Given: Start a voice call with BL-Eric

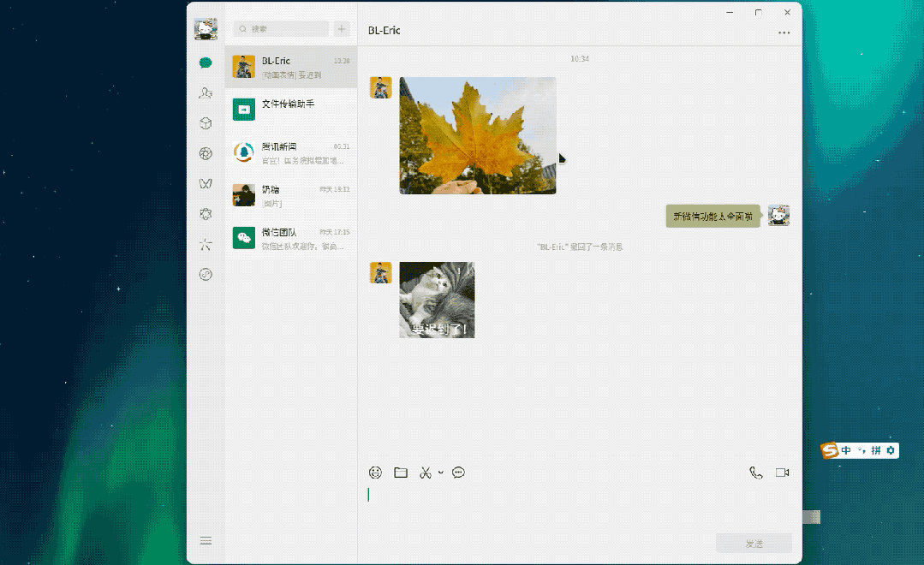Looking at the screenshot, I should point(754,472).
